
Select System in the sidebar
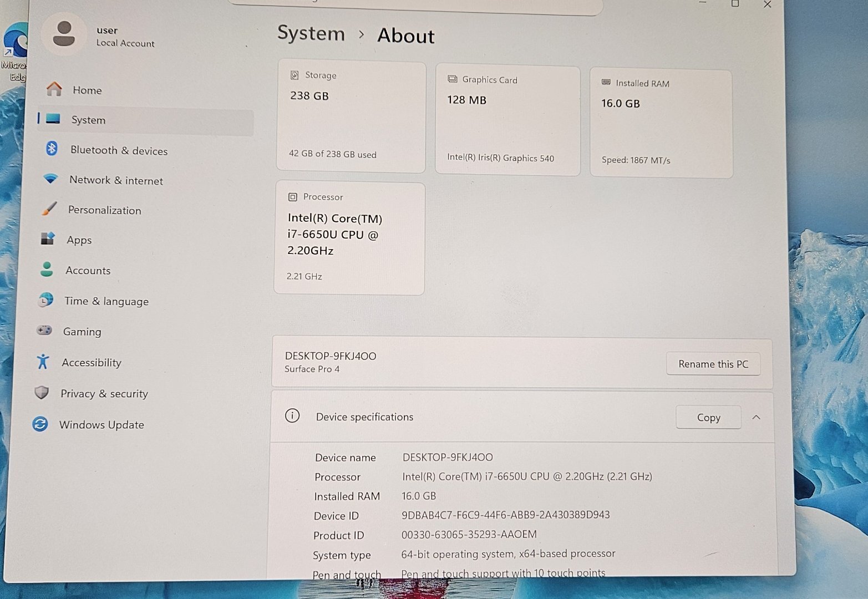[145, 120]
